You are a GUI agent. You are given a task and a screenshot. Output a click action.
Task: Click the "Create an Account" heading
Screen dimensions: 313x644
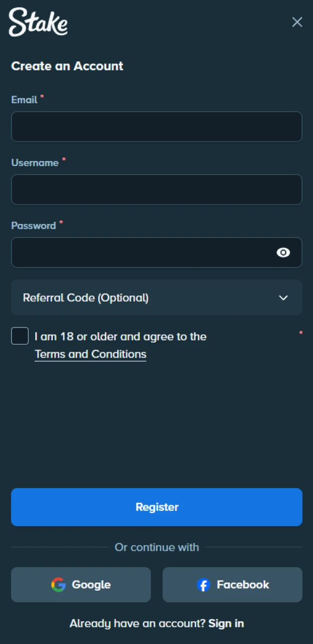coord(67,66)
